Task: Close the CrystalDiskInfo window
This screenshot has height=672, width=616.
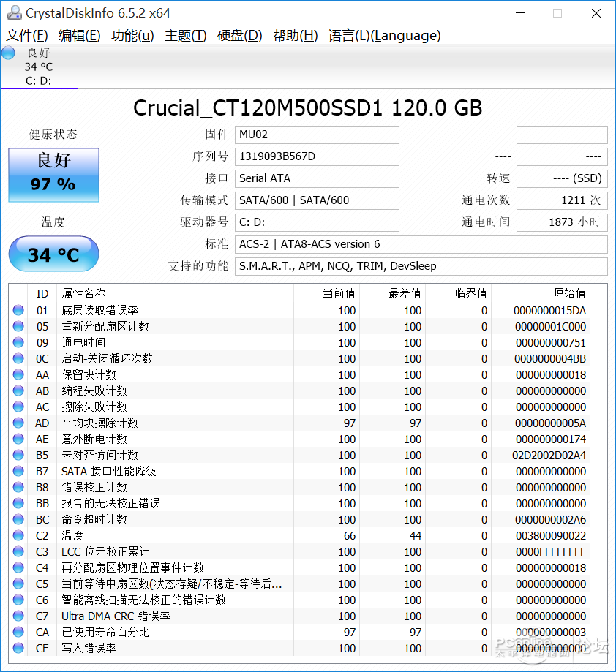Action: pos(596,13)
